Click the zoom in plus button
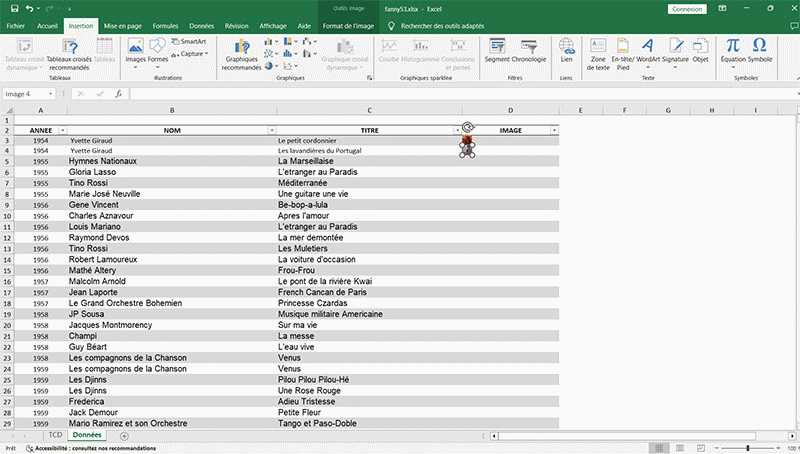This screenshot has width=800, height=454. coord(779,448)
